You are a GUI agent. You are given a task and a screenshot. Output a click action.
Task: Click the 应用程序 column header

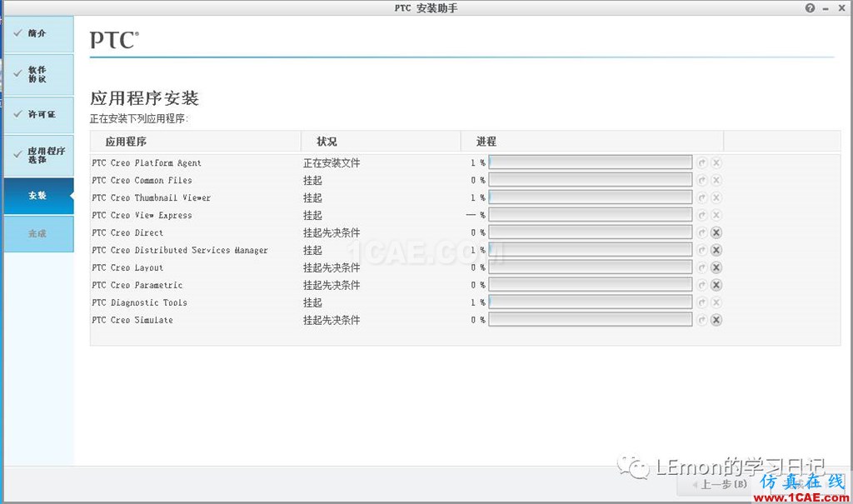(x=195, y=142)
